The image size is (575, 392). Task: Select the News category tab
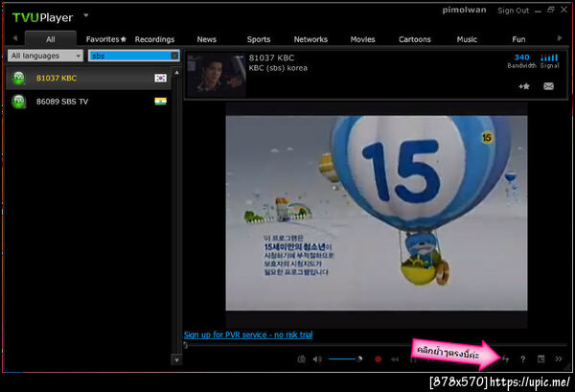click(x=206, y=39)
